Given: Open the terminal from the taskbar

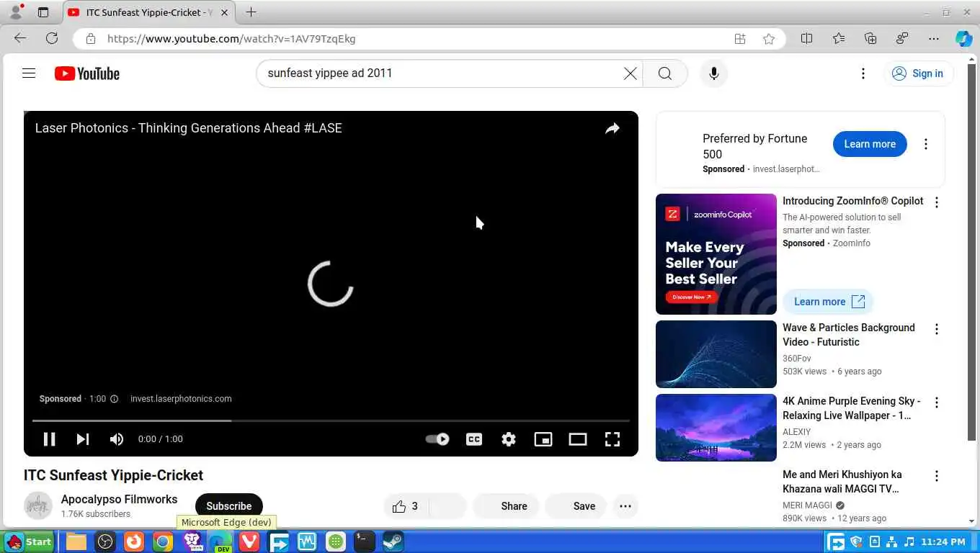Looking at the screenshot, I should [364, 541].
